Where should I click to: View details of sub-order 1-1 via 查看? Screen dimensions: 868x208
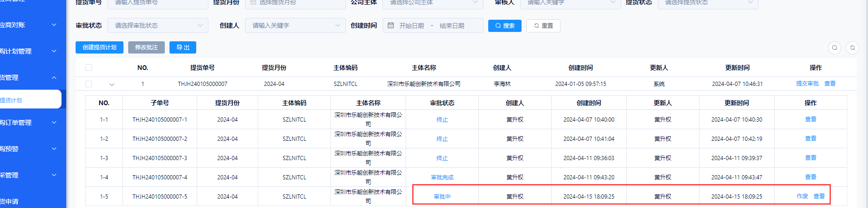[x=811, y=119]
